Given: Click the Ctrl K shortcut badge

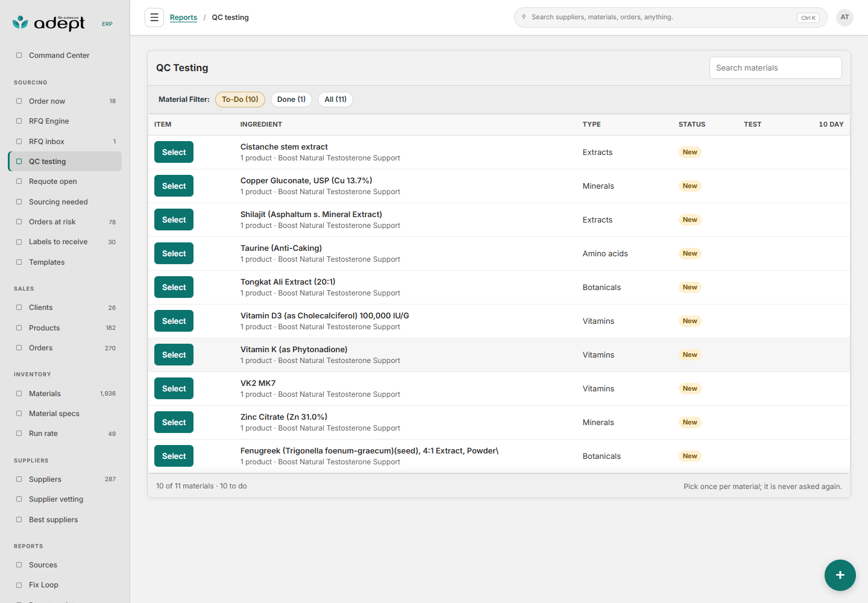Looking at the screenshot, I should 808,18.
